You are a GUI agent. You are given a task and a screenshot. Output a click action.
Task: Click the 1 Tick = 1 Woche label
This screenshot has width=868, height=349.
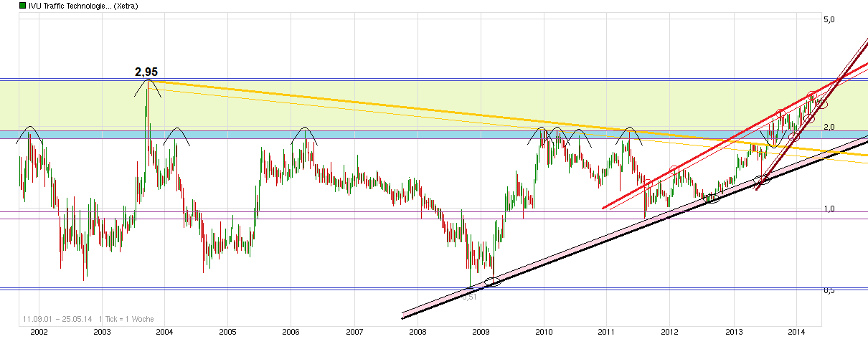coord(126,319)
